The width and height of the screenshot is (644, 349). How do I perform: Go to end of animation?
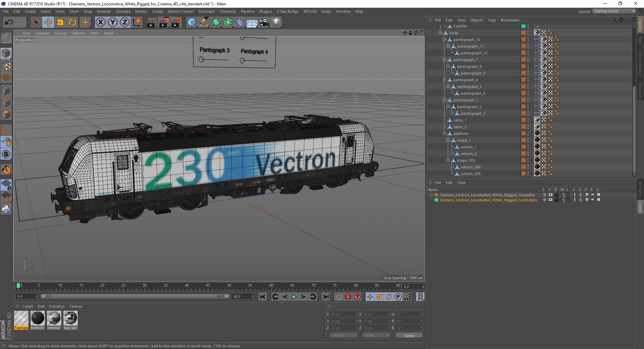click(325, 297)
